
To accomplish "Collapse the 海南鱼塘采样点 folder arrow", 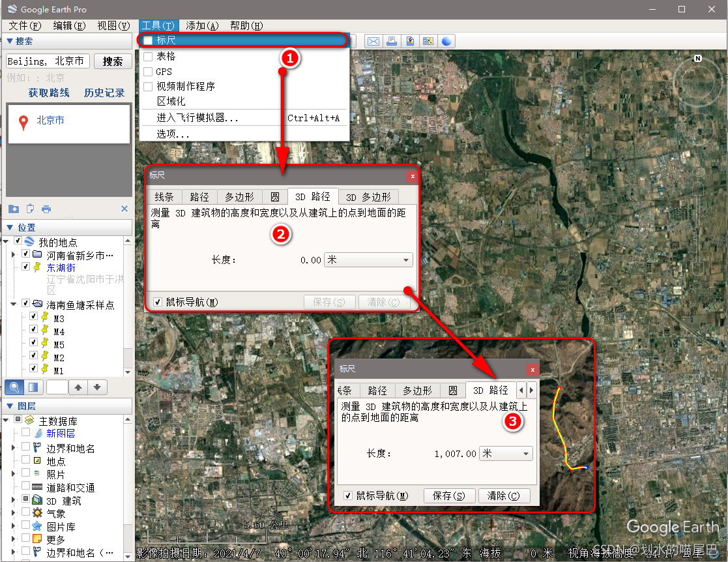I will (x=13, y=304).
